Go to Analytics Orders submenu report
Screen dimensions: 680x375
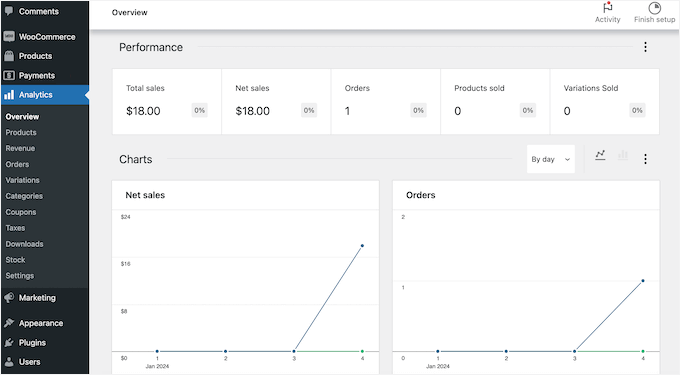(x=17, y=164)
